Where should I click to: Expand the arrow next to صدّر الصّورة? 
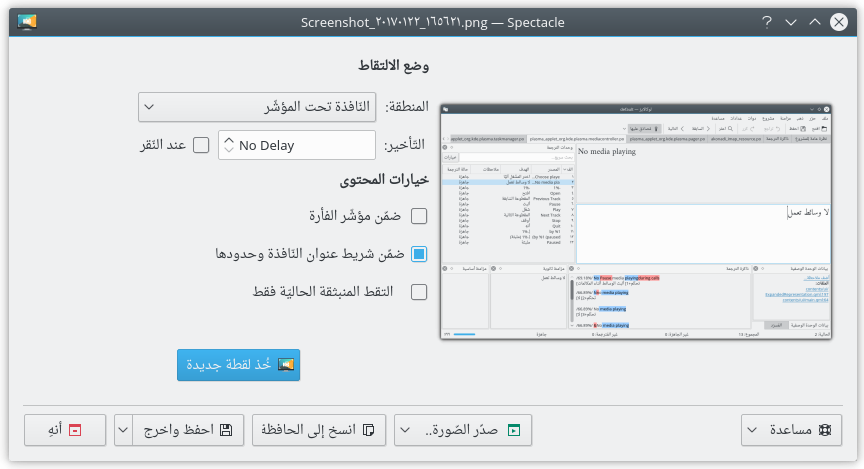click(405, 430)
